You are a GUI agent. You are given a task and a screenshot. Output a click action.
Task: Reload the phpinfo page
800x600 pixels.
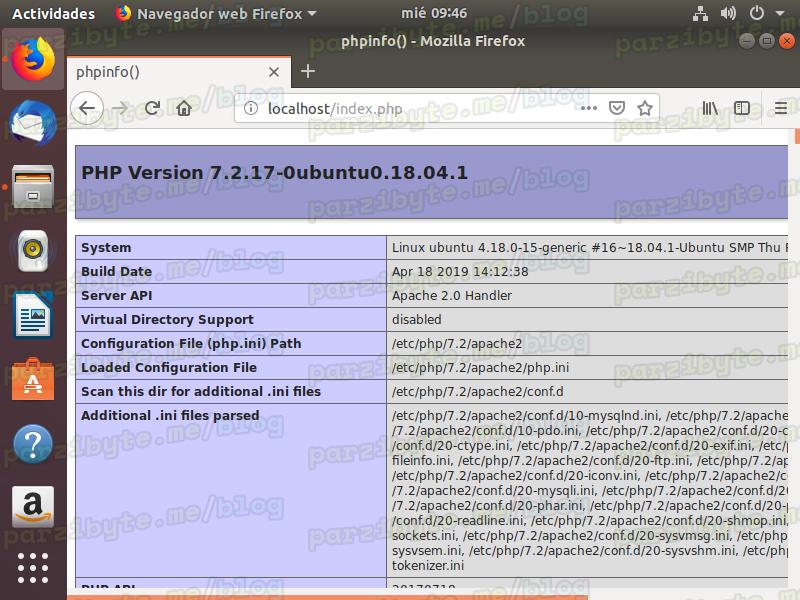click(x=152, y=108)
